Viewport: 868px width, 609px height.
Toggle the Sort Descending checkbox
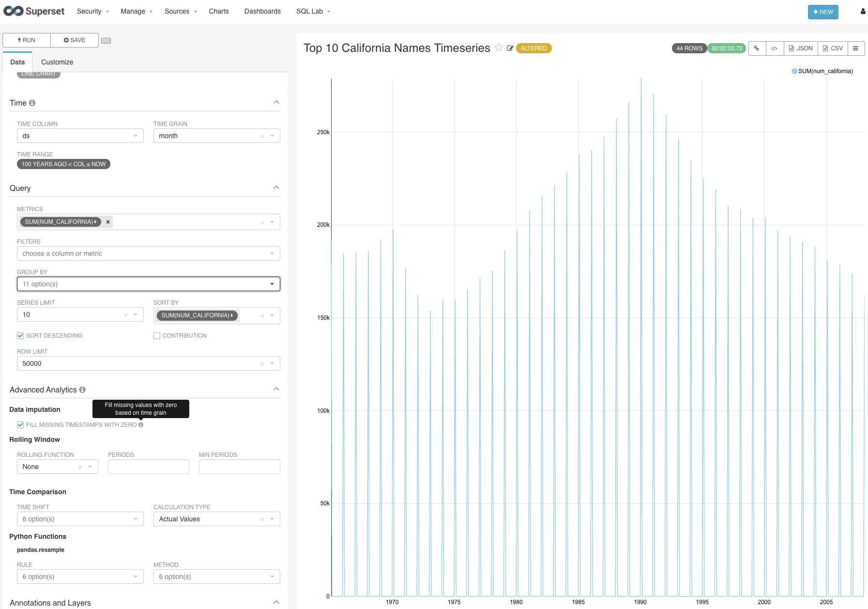click(x=20, y=336)
